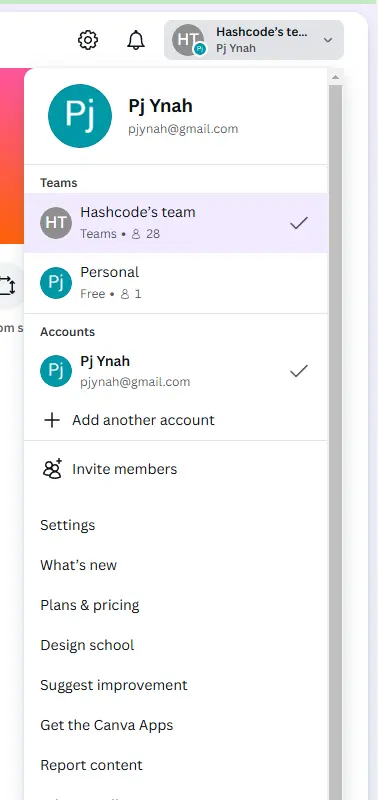Select the Pj Ynah account entry
Image resolution: width=378 pixels, height=800 pixels.
pos(176,371)
